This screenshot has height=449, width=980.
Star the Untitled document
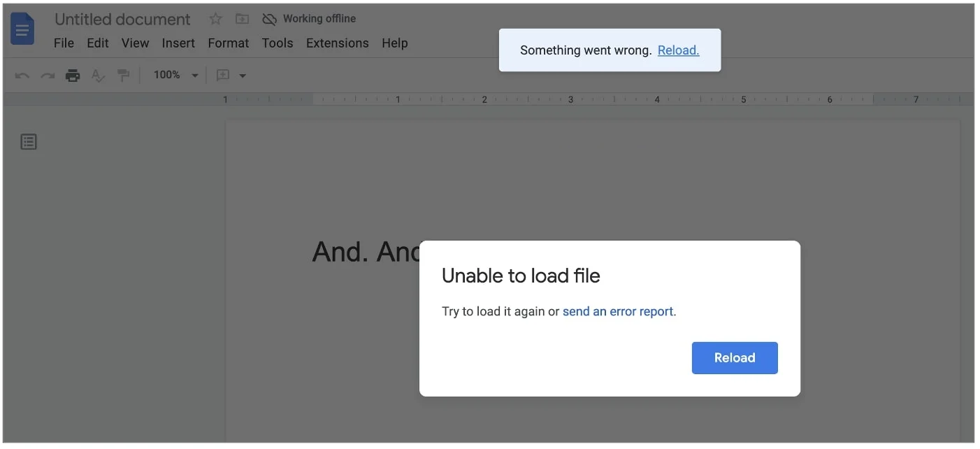(x=215, y=19)
